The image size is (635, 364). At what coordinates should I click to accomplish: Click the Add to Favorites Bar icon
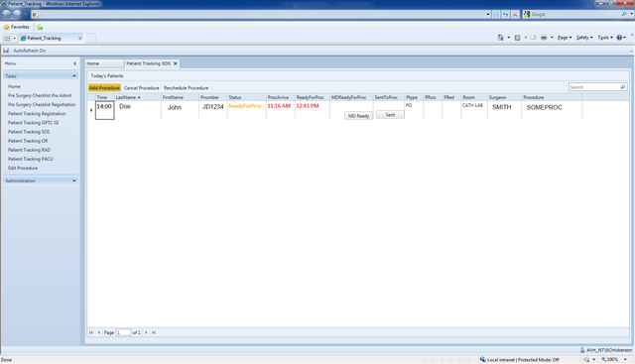40,27
